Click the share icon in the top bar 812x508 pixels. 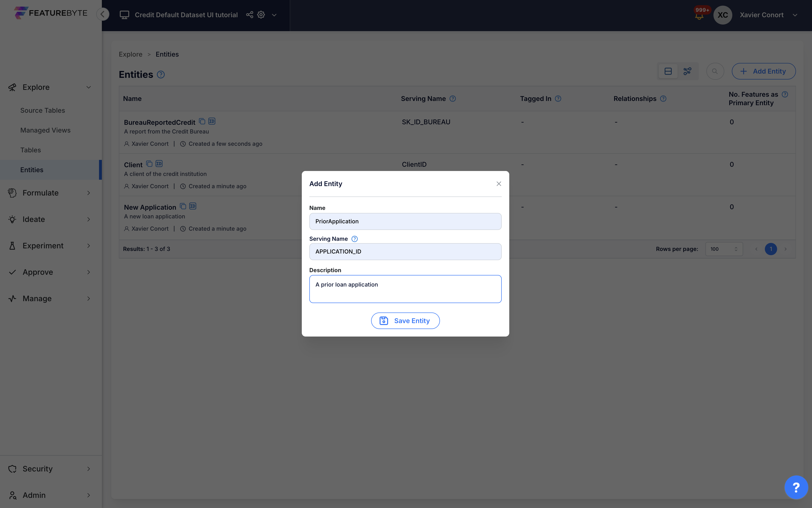coord(249,14)
